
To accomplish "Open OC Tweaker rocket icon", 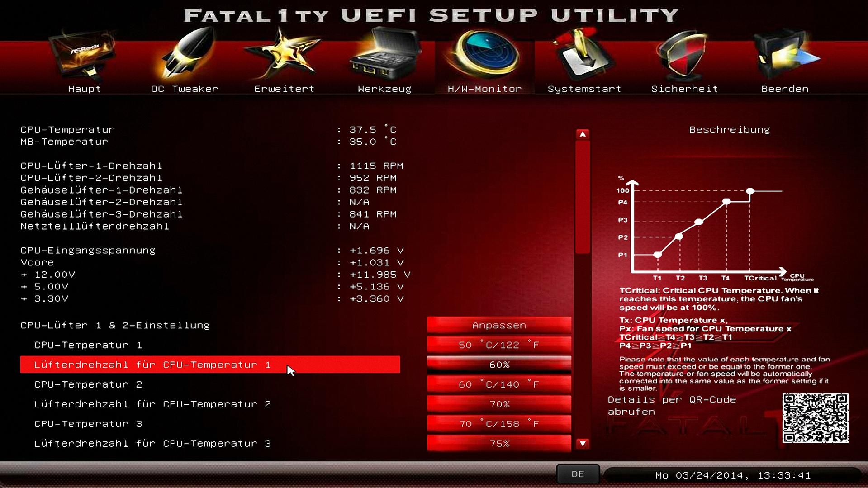I will point(185,53).
